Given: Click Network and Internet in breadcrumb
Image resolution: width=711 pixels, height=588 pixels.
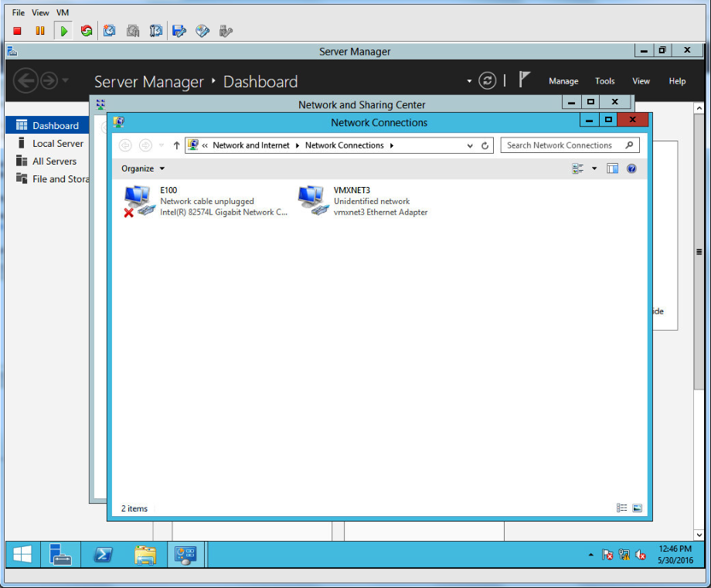Looking at the screenshot, I should pos(251,145).
